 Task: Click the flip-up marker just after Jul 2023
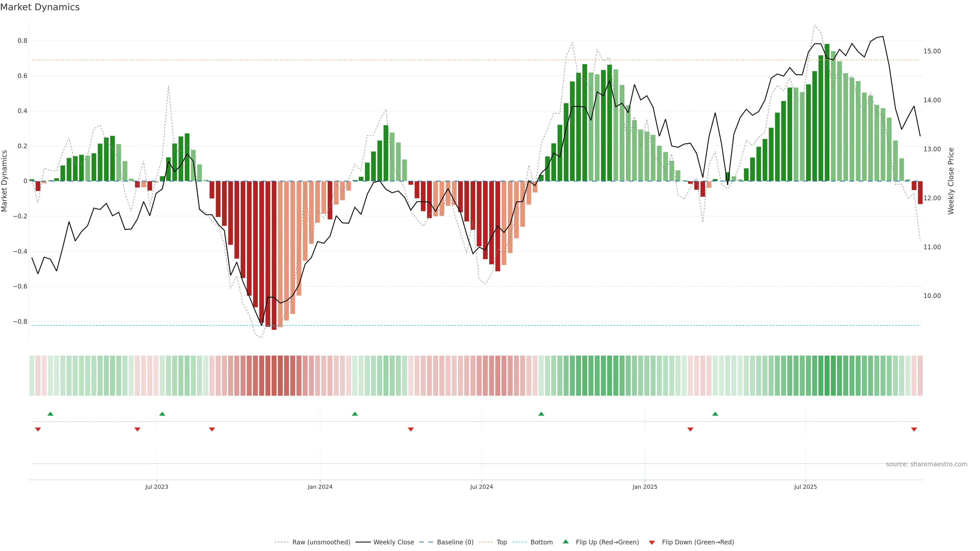(162, 414)
